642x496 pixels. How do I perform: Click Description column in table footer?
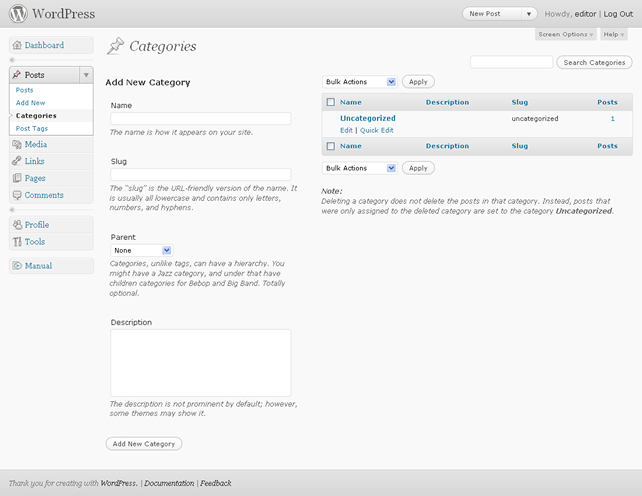click(447, 146)
